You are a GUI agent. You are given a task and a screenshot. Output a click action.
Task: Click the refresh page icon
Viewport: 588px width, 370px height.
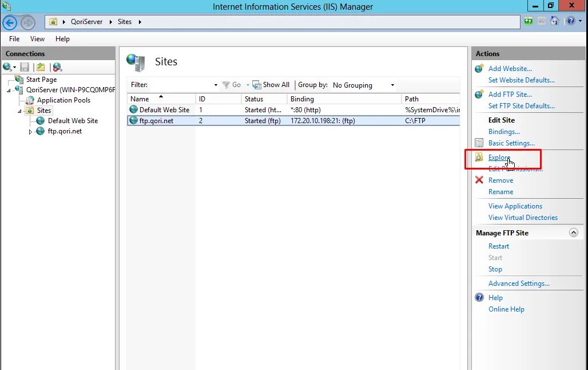pyautogui.click(x=529, y=21)
